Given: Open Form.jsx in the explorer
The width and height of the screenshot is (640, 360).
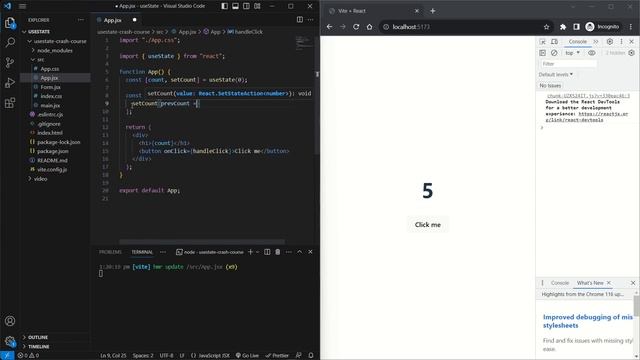Looking at the screenshot, I should (x=51, y=87).
